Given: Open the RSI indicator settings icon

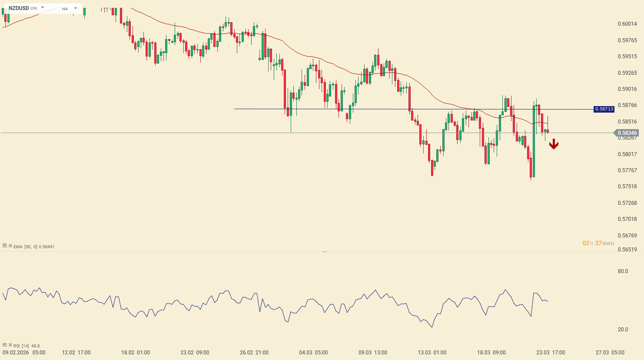Looking at the screenshot, I should [5, 345].
